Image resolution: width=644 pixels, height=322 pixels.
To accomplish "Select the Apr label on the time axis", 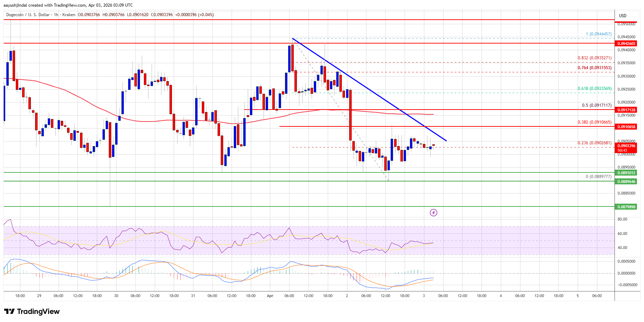I will 270,296.
